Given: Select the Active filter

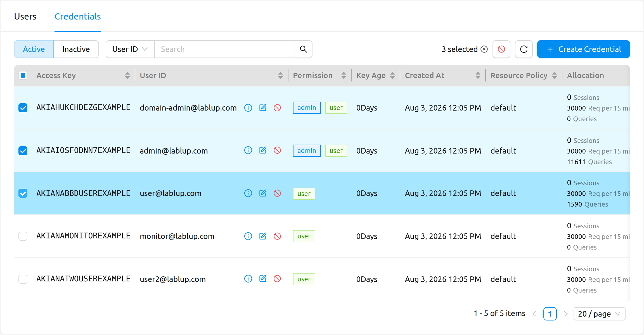Looking at the screenshot, I should (34, 49).
